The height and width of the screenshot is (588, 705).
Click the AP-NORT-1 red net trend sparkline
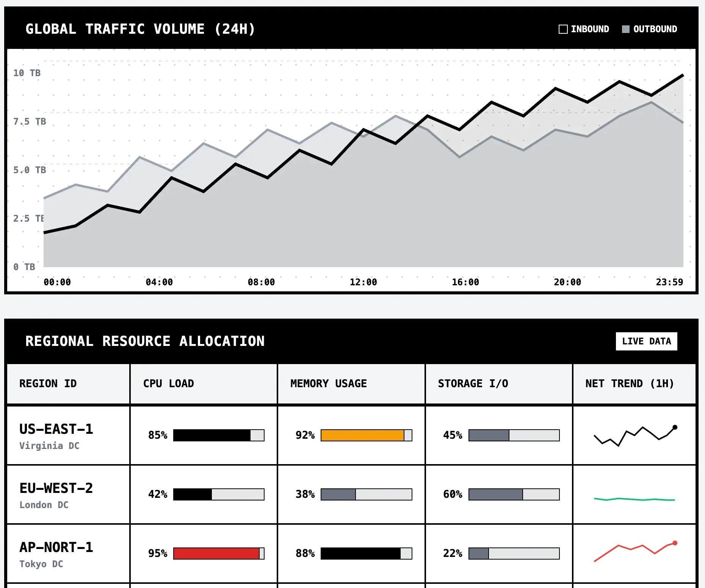(636, 551)
